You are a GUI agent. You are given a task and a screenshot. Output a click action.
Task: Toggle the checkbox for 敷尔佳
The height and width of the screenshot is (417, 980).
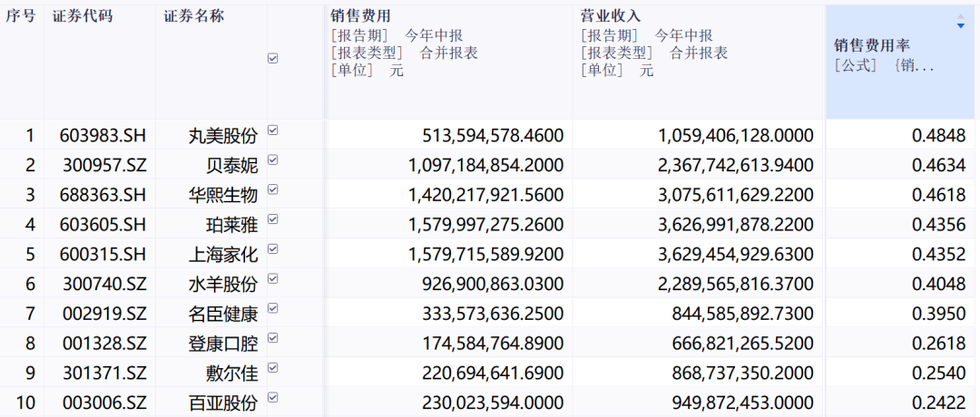point(272,368)
